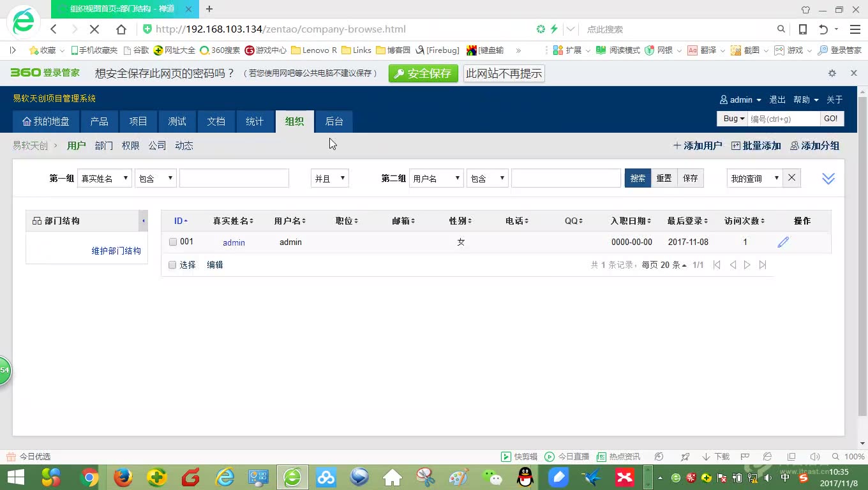Click the next page arrow in pagination
The image size is (868, 490).
747,264
